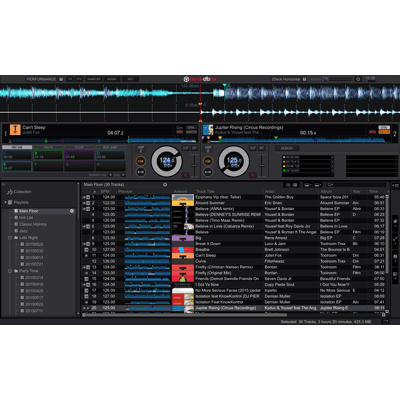The image size is (400, 400).
Task: Click the track search input field
Action: [x=357, y=185]
